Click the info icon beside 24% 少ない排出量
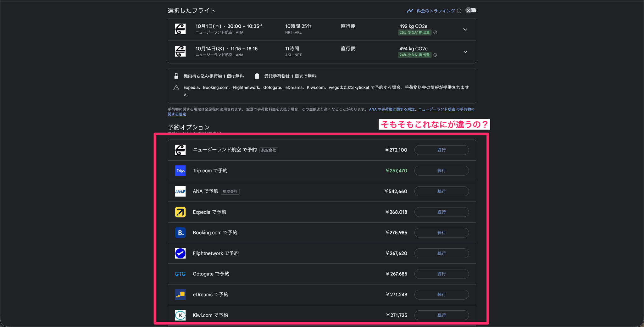The width and height of the screenshot is (644, 327). (435, 55)
